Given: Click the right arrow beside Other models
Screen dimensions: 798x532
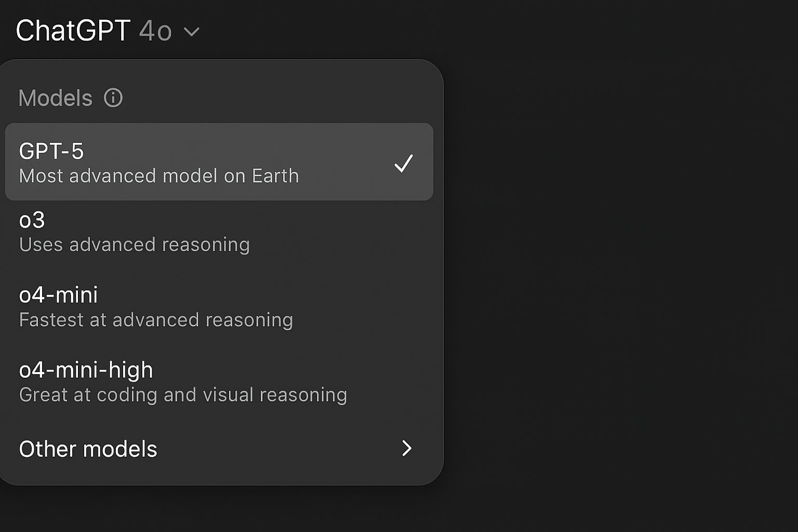Looking at the screenshot, I should click(407, 448).
